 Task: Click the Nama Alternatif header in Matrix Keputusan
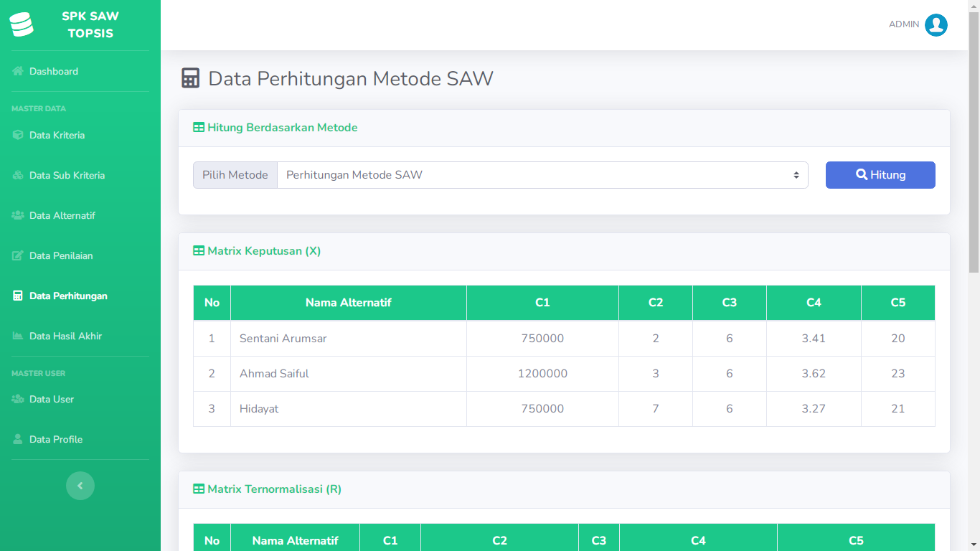349,303
